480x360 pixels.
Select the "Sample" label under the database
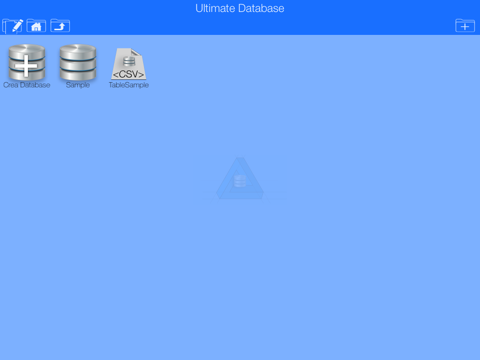pos(78,85)
